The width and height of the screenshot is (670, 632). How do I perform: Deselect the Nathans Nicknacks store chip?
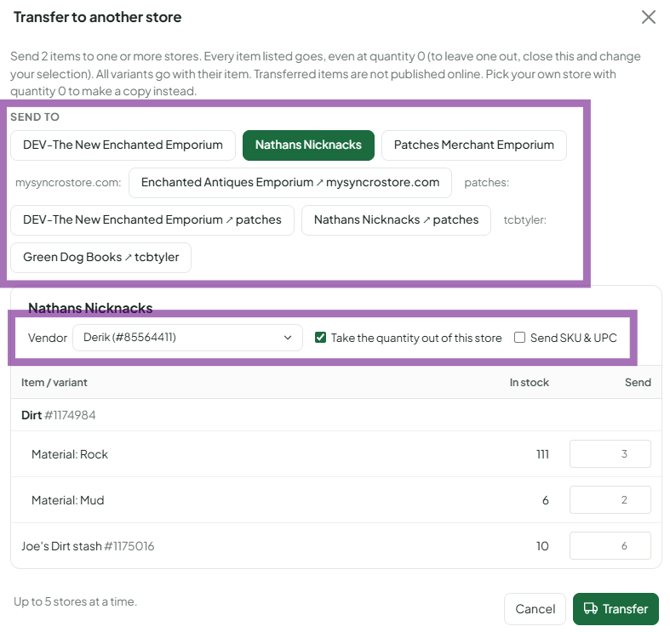(x=308, y=145)
